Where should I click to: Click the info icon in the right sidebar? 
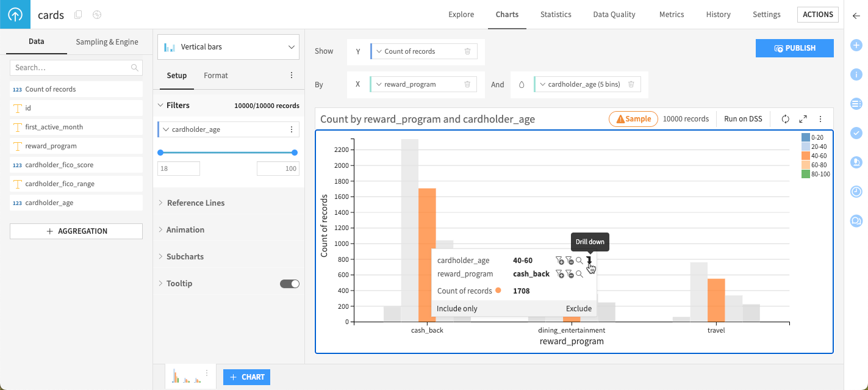[x=856, y=74]
